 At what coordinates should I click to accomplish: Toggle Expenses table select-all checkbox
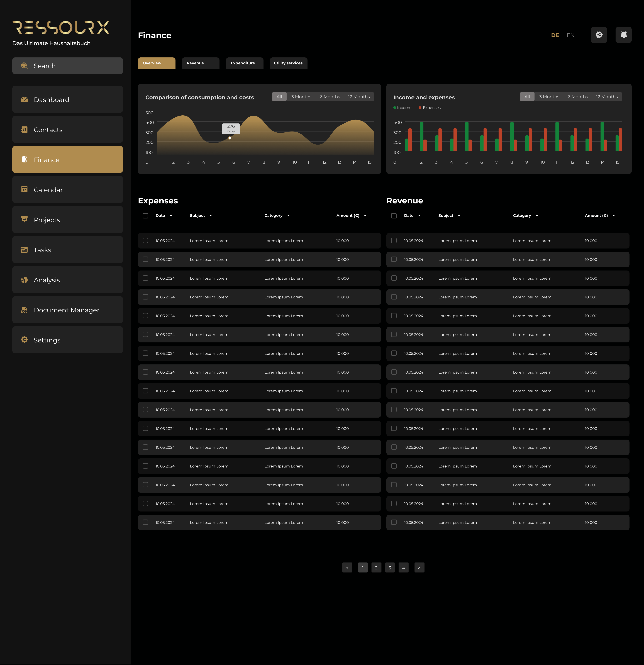pyautogui.click(x=146, y=216)
